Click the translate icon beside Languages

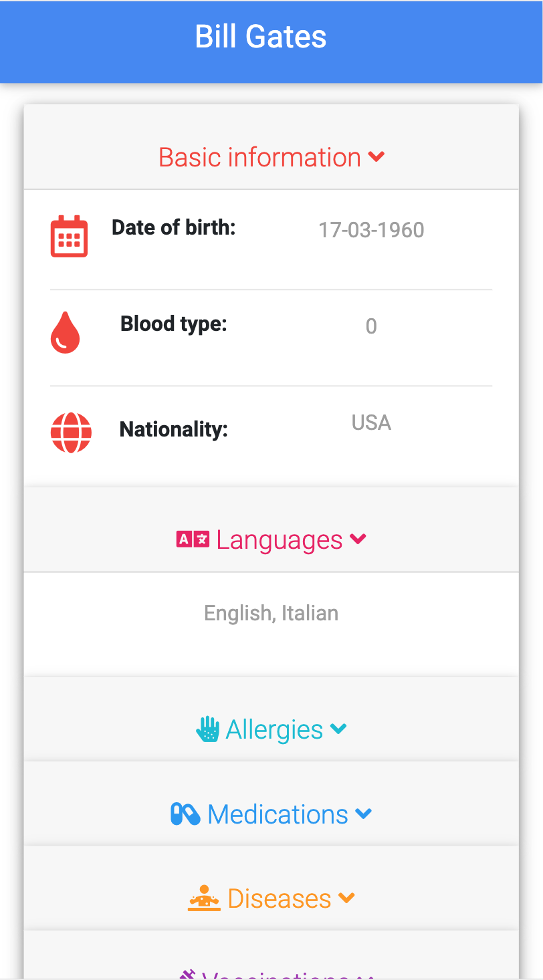pos(193,539)
